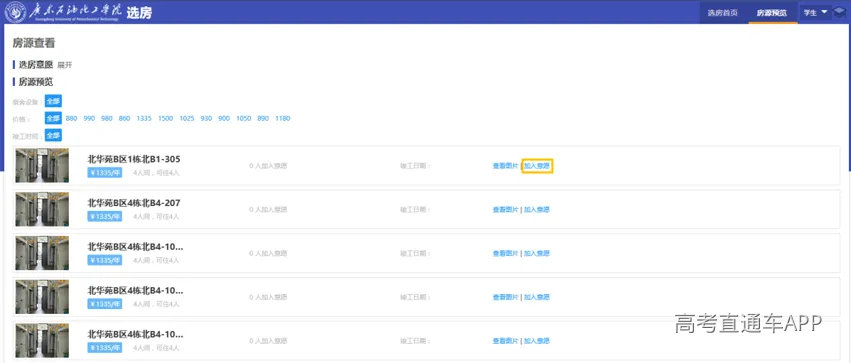Expand 选房意愿 via the 展开 link
851x363 pixels.
[x=65, y=65]
